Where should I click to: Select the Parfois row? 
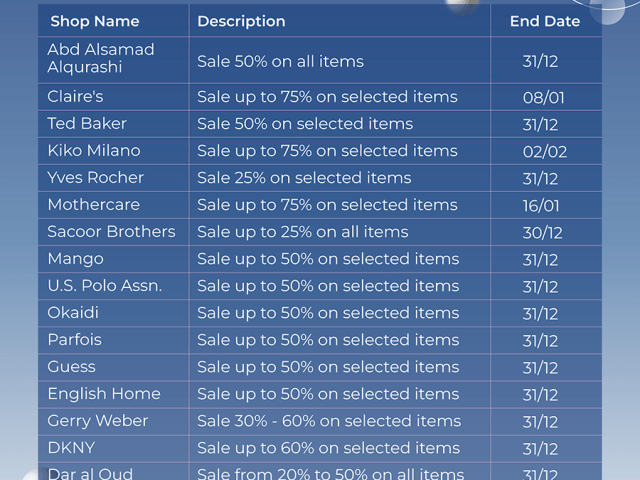pos(320,340)
